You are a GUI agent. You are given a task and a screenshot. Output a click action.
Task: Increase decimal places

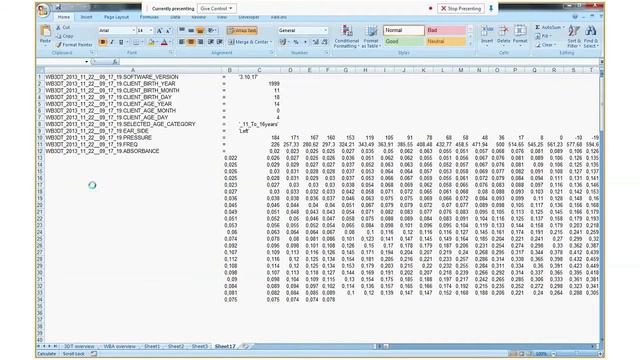316,42
